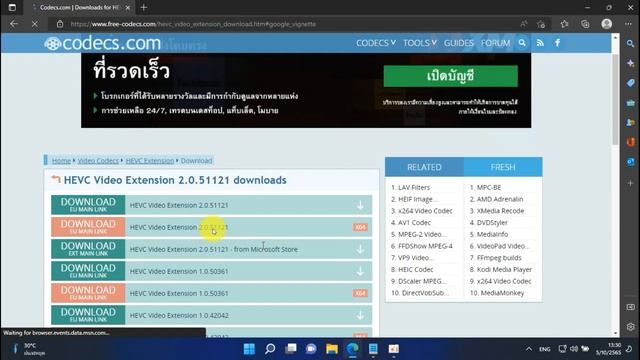The height and width of the screenshot is (360, 640).
Task: Open FORUM menu item
Action: [496, 43]
